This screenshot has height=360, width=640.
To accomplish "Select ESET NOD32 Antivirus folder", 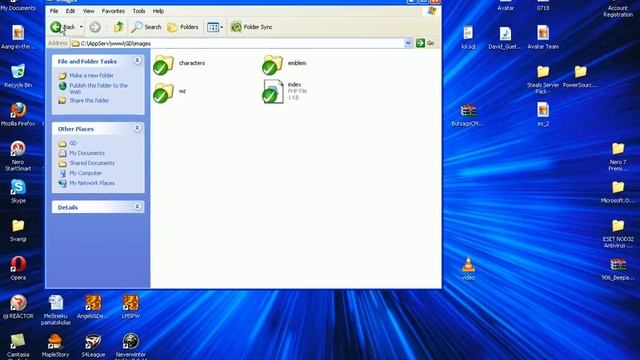I will tap(618, 233).
